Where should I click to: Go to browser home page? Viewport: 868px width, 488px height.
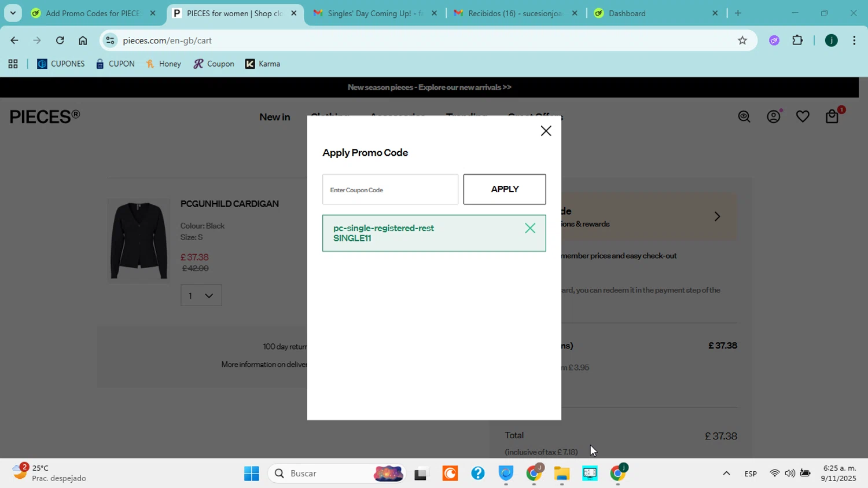tap(83, 41)
